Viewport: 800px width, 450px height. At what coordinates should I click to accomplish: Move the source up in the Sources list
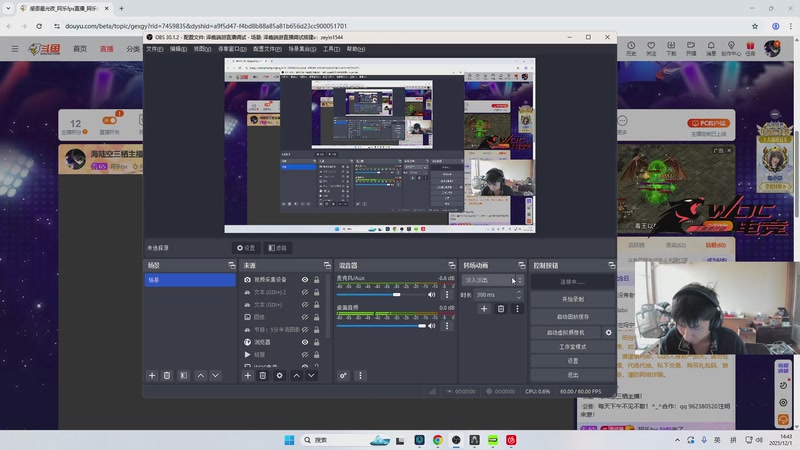coord(296,376)
